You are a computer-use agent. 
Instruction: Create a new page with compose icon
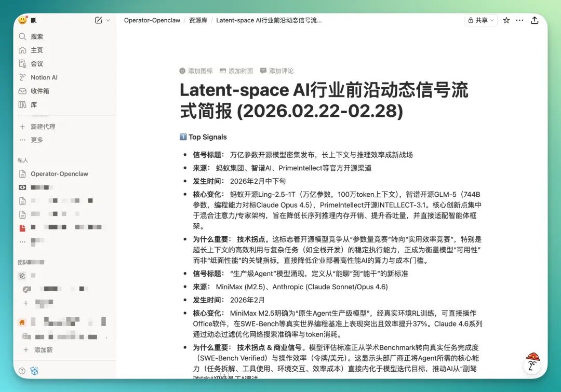(x=98, y=20)
